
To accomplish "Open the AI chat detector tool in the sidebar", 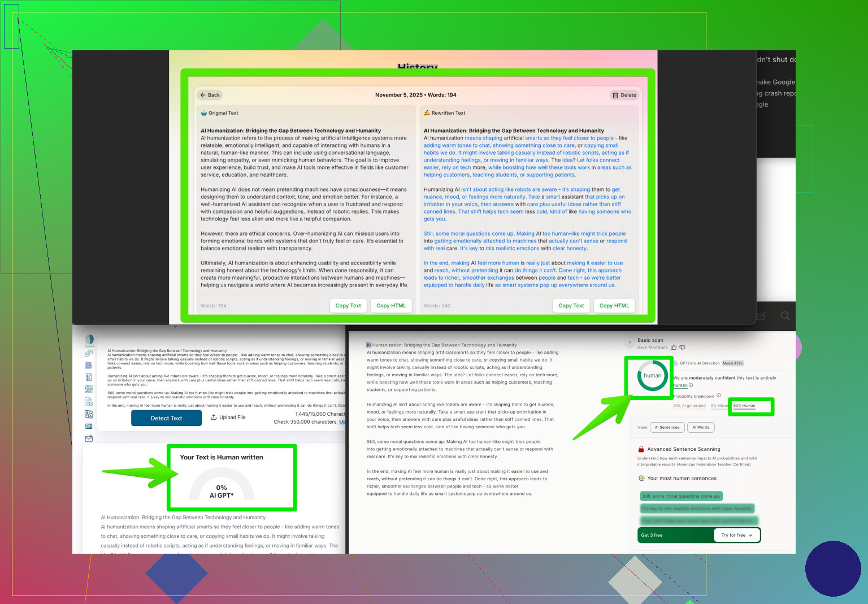I will pos(89,353).
